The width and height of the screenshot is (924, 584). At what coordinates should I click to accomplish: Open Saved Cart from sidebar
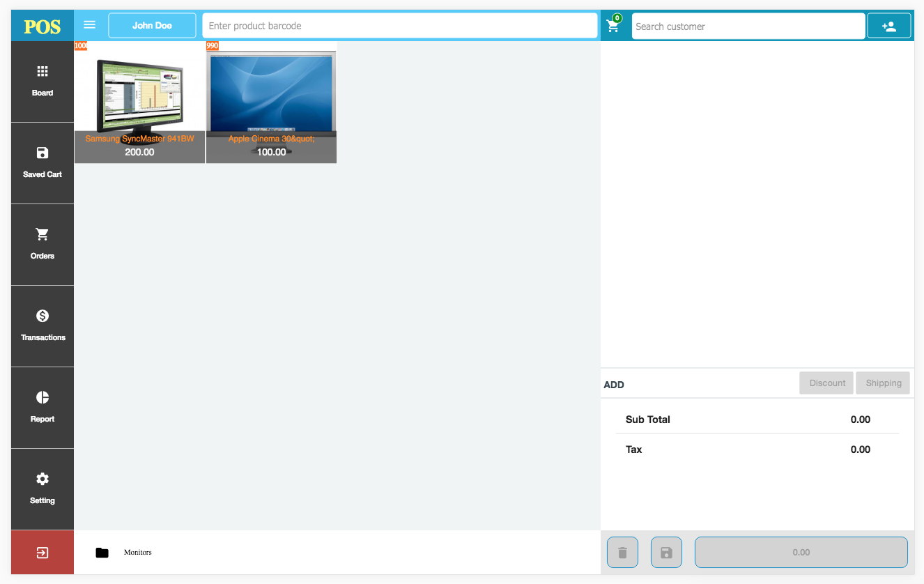(43, 163)
